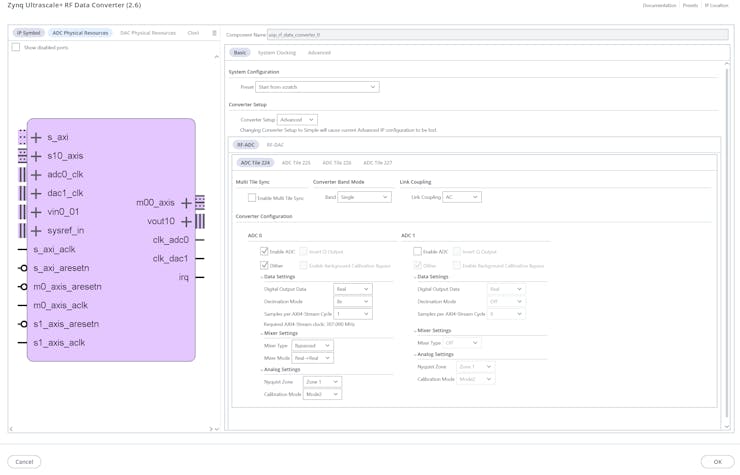
Task: Open ADC 0 Mixer Mode dropdown
Action: 312,358
